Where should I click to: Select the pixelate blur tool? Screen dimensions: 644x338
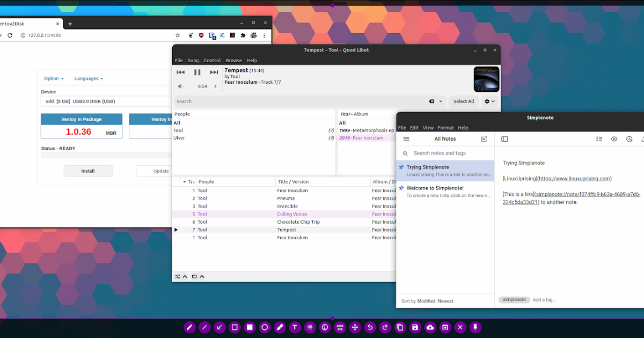click(x=310, y=327)
